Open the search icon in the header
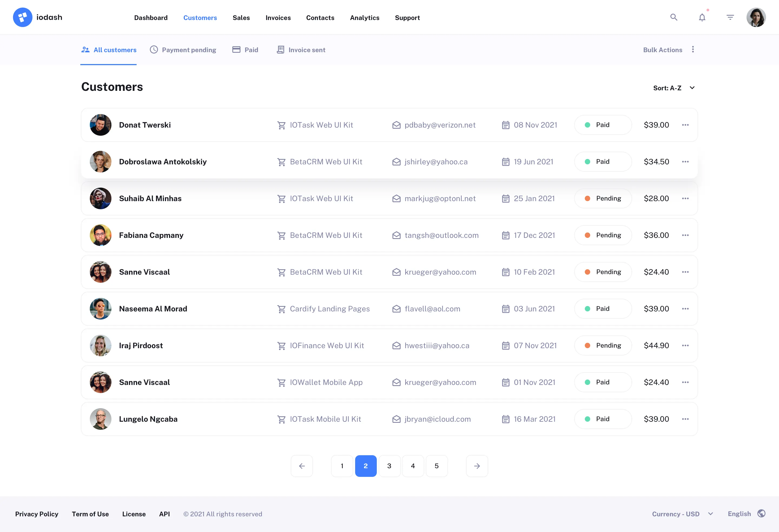Screen dimensions: 779x532 [674, 17]
